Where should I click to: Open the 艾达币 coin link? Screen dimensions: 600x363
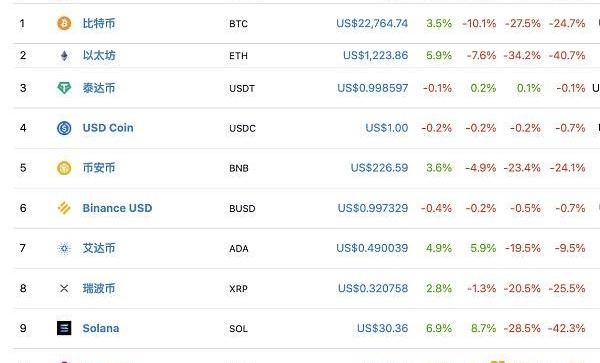click(x=99, y=248)
